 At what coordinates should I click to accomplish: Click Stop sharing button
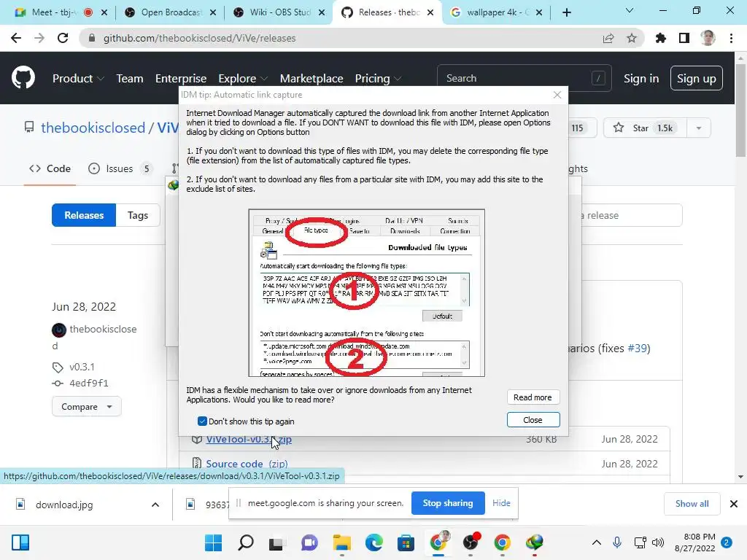(448, 503)
